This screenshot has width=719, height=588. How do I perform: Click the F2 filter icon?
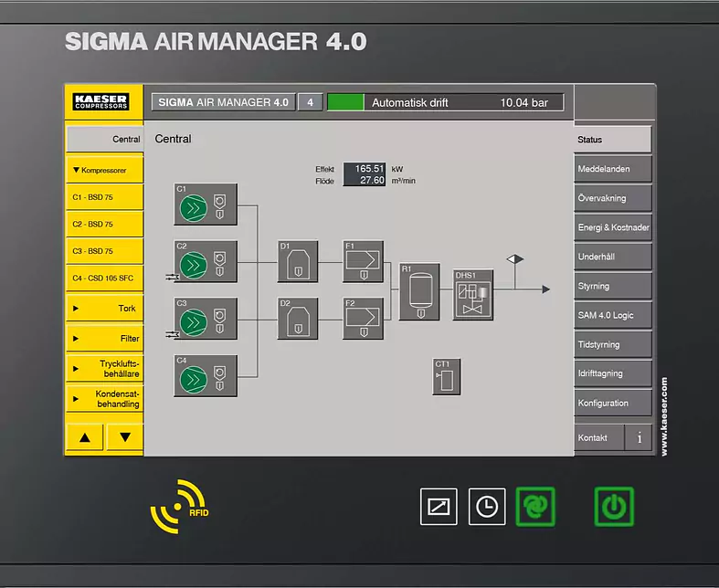(x=363, y=318)
